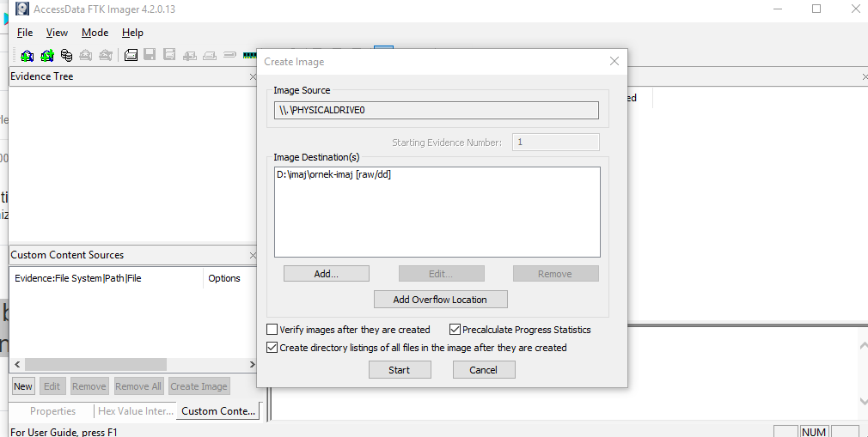Click the Edit... destination button
Image resolution: width=868 pixels, height=437 pixels.
[441, 274]
